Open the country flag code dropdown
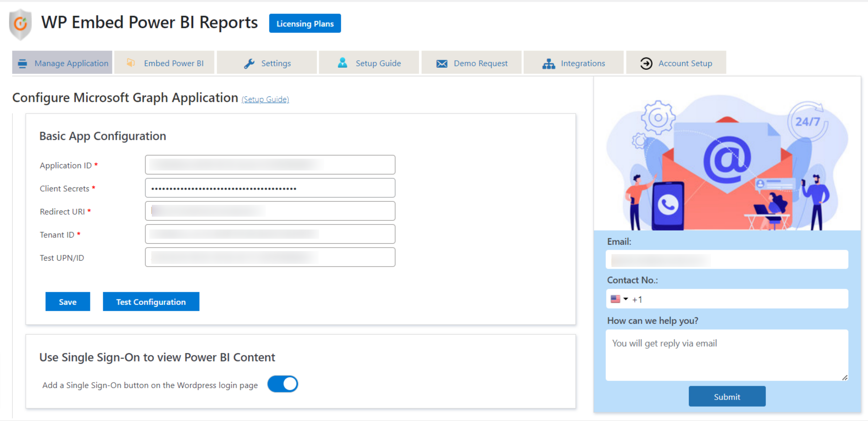The height and width of the screenshot is (421, 868). pyautogui.click(x=619, y=299)
